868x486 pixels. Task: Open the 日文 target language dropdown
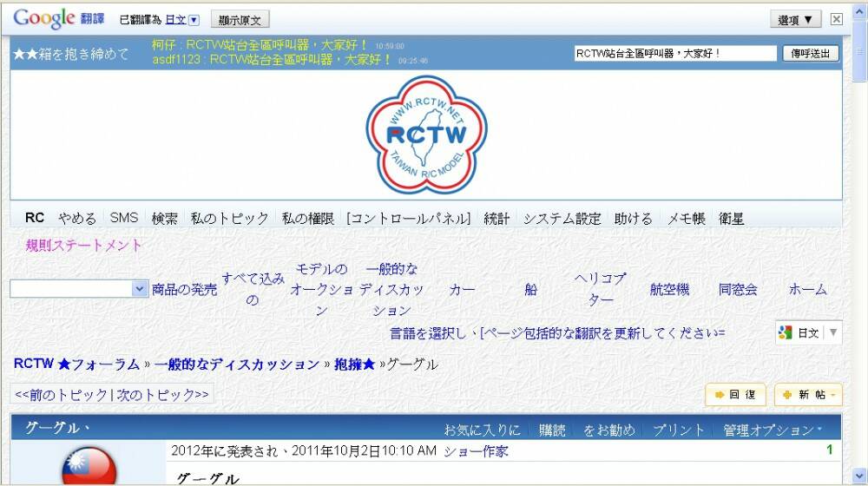click(181, 20)
